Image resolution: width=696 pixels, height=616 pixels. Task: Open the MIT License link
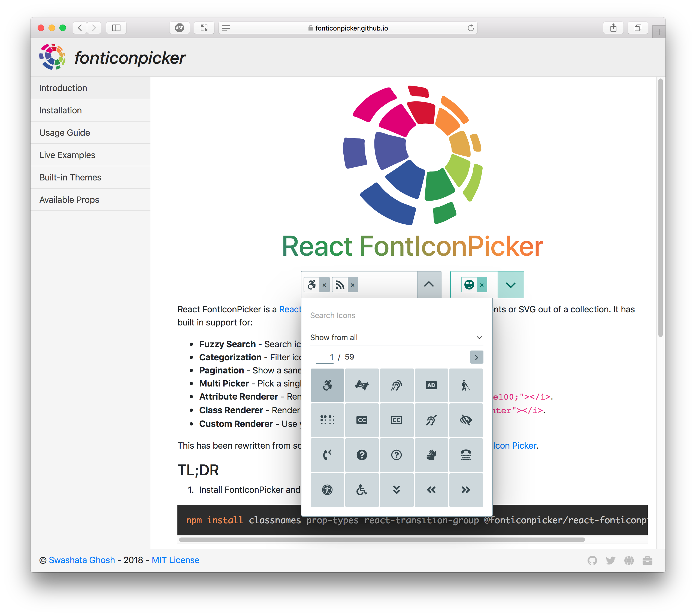coord(175,560)
